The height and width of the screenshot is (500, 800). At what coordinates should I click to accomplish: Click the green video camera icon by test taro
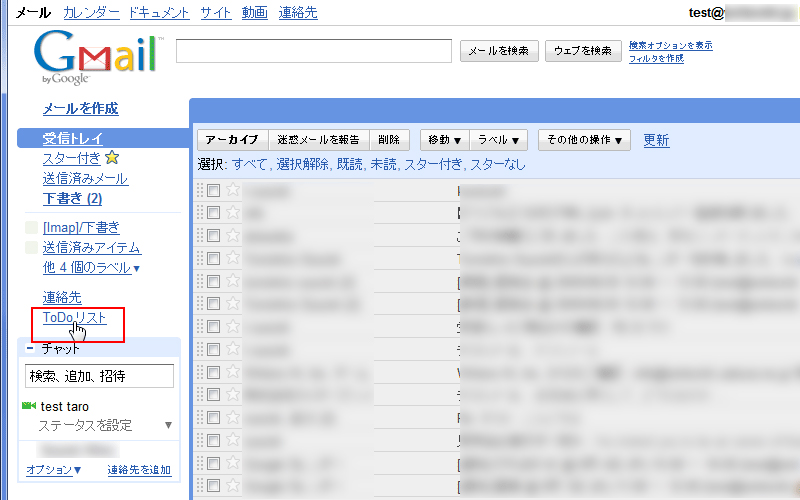tap(29, 406)
